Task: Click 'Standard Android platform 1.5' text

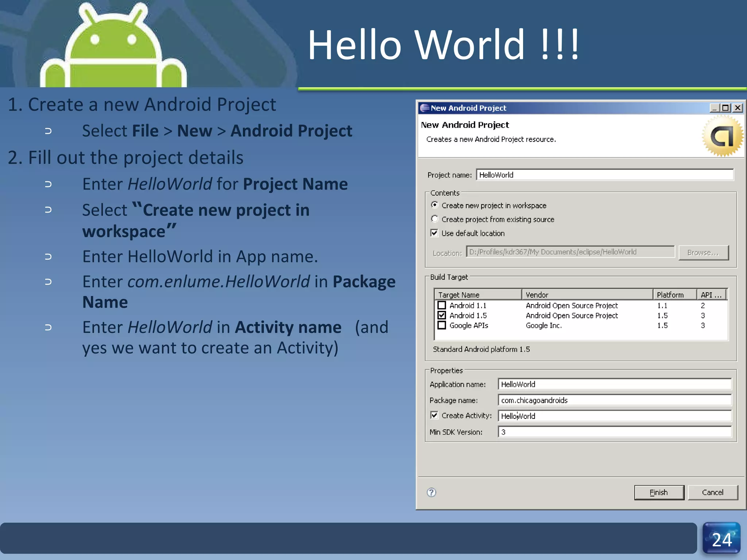Action: (481, 349)
